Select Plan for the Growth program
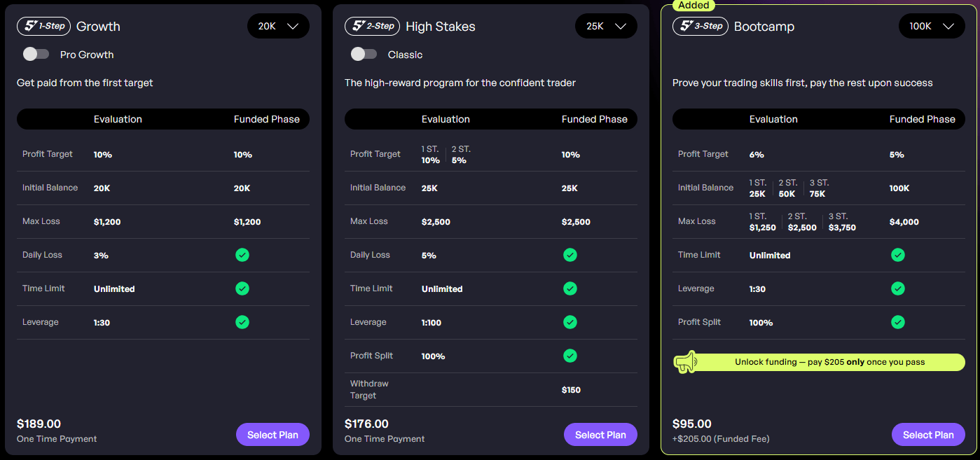The width and height of the screenshot is (980, 460). [x=272, y=435]
